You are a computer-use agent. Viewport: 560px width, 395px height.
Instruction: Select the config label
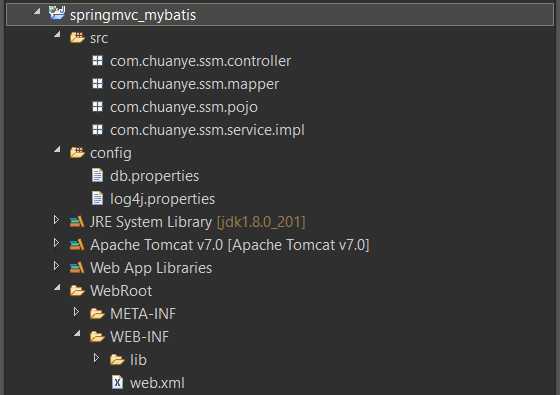point(111,154)
